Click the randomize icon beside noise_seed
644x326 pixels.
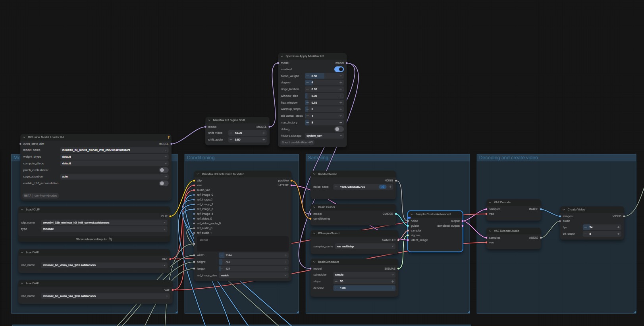(382, 187)
